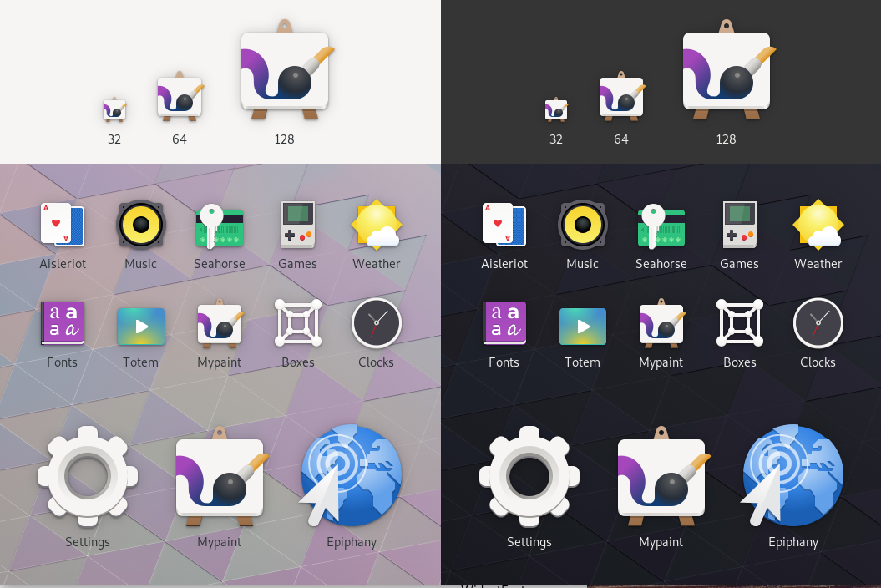881x588 pixels.
Task: Select the 32-pixel Mypaint icon on dark background
Action: tap(555, 107)
